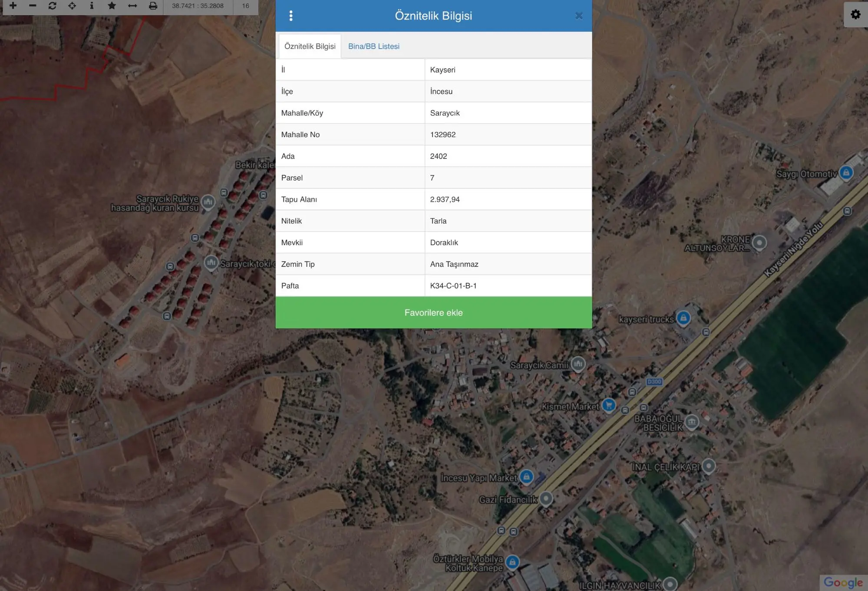Refresh the map using the reload icon
Viewport: 868px width, 591px height.
pyautogui.click(x=53, y=6)
